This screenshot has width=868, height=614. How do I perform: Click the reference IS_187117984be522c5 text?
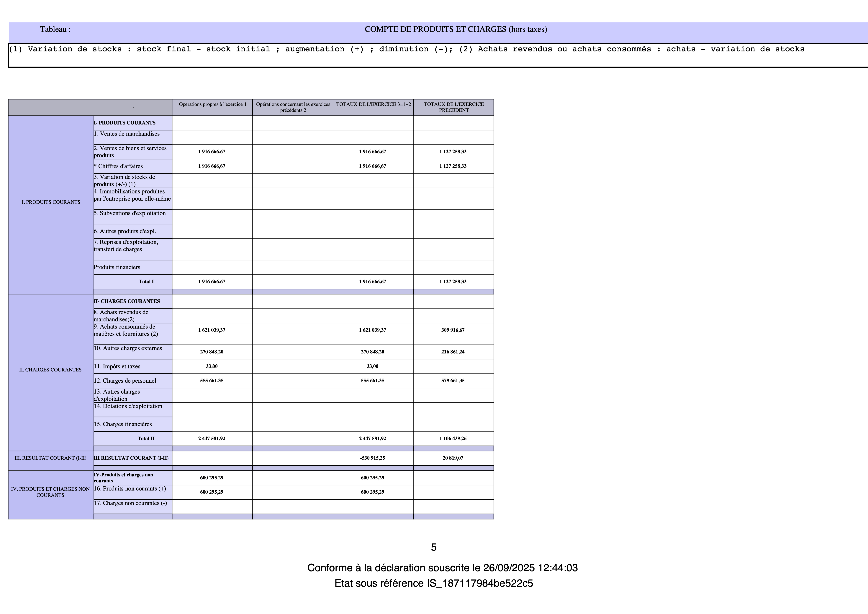point(480,583)
